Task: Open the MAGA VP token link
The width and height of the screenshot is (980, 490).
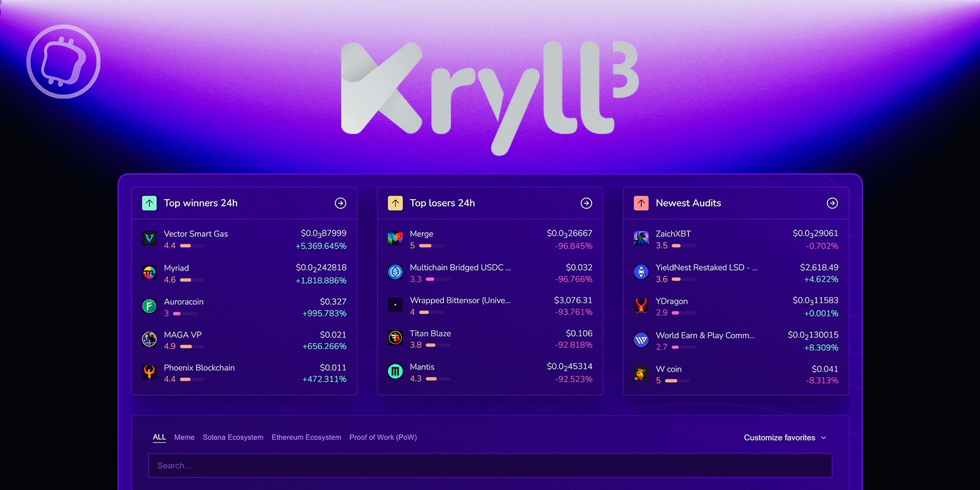Action: (183, 335)
